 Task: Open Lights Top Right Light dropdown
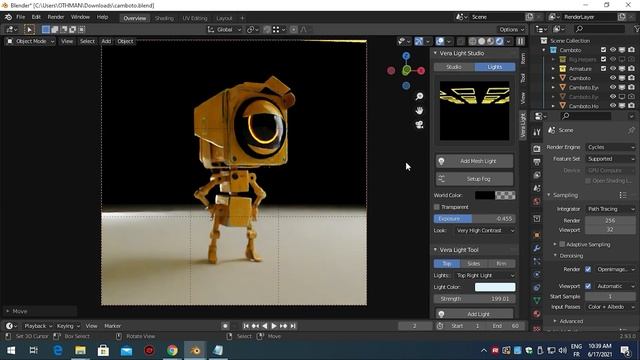coord(485,276)
